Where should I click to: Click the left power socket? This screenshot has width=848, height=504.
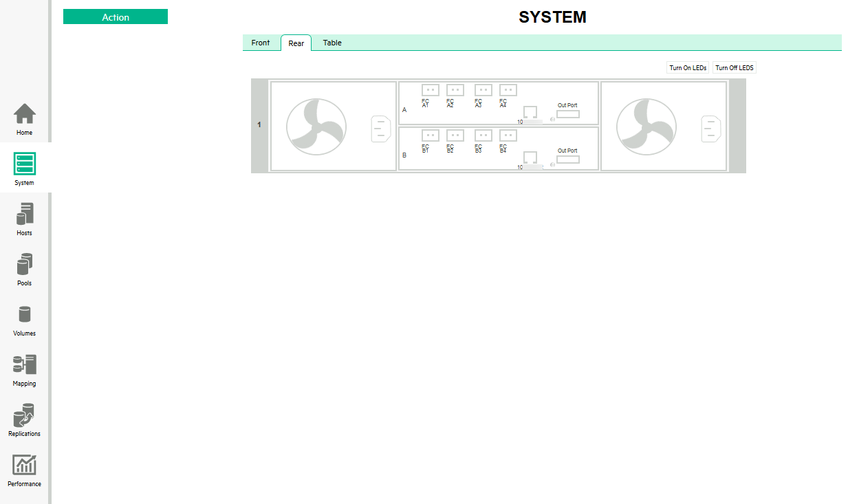(381, 129)
